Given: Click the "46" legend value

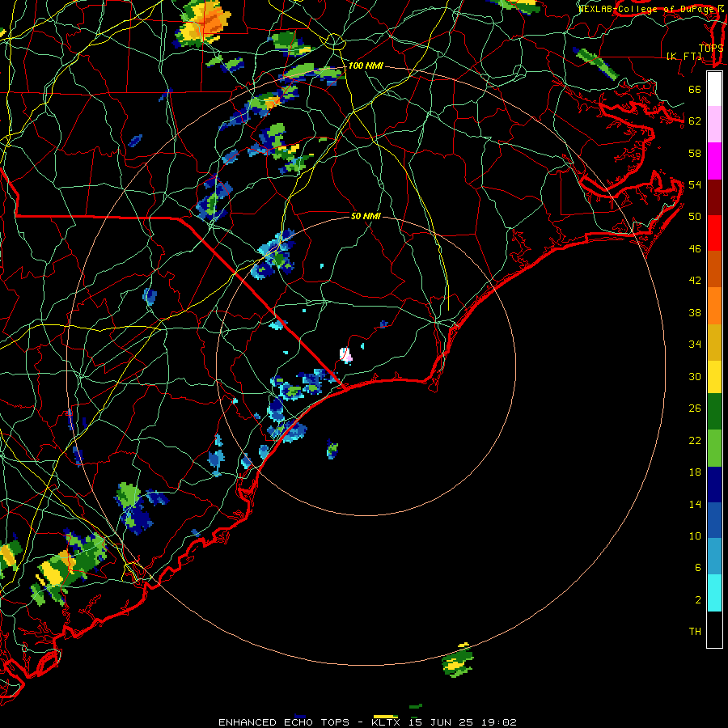Looking at the screenshot, I should tap(695, 249).
